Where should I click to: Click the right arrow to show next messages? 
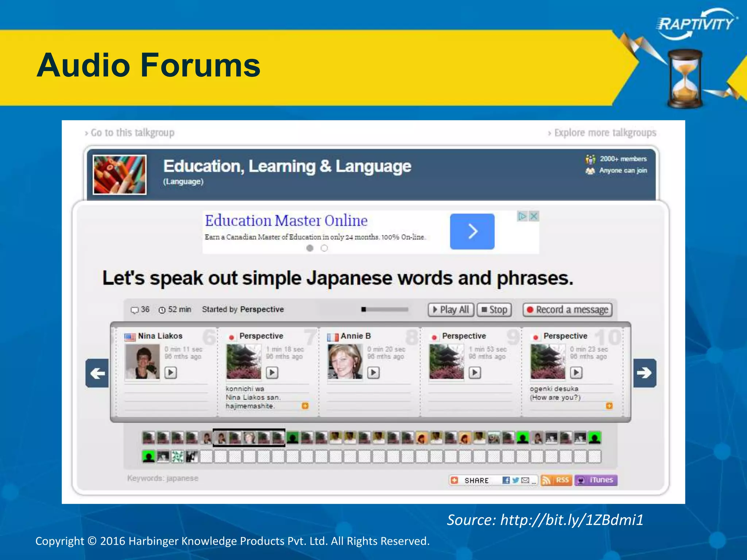point(645,373)
